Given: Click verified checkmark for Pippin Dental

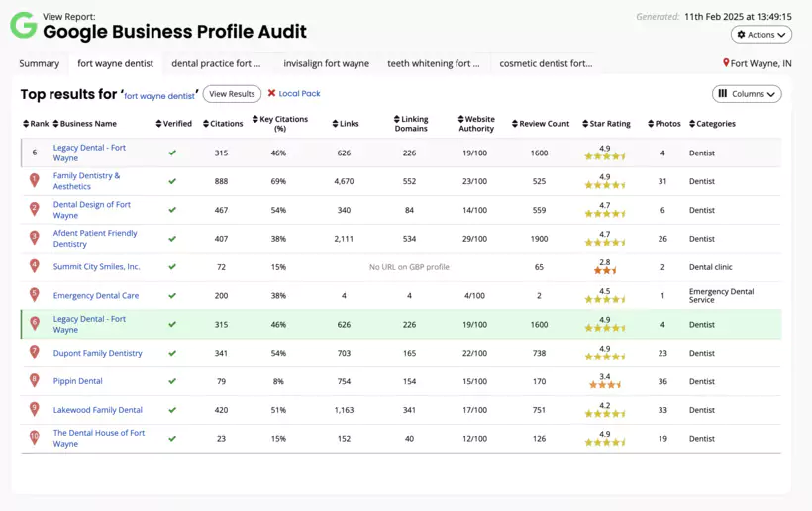Looking at the screenshot, I should point(172,381).
